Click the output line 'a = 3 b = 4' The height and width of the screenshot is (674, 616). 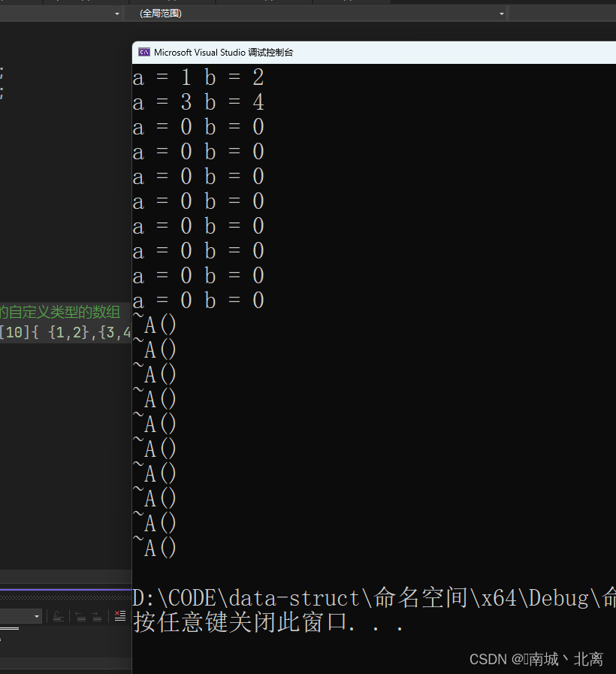click(x=199, y=101)
